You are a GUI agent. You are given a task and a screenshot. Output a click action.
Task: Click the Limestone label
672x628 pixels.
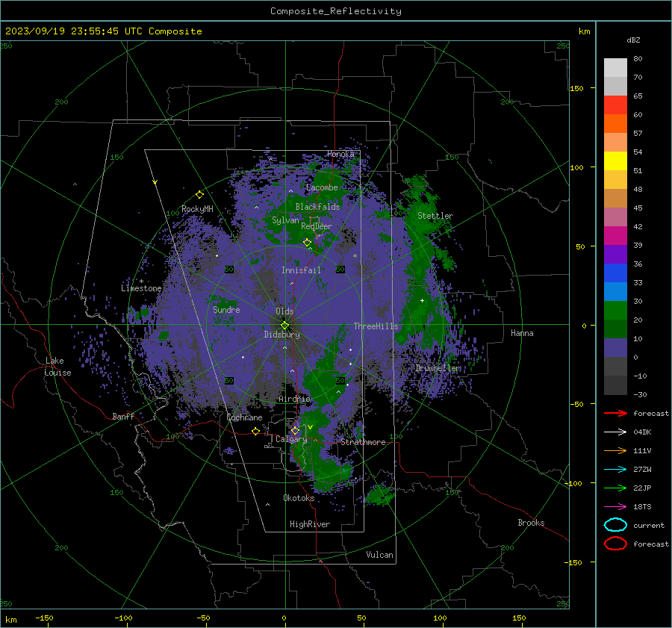(141, 288)
